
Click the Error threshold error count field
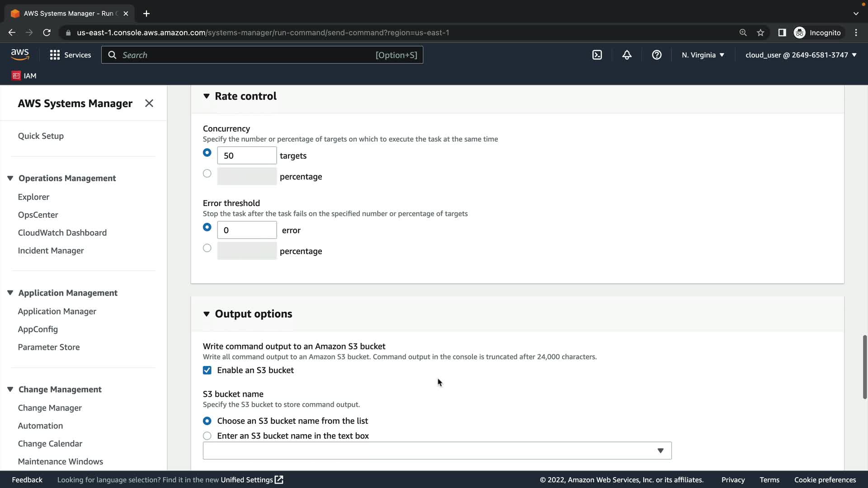[247, 230]
